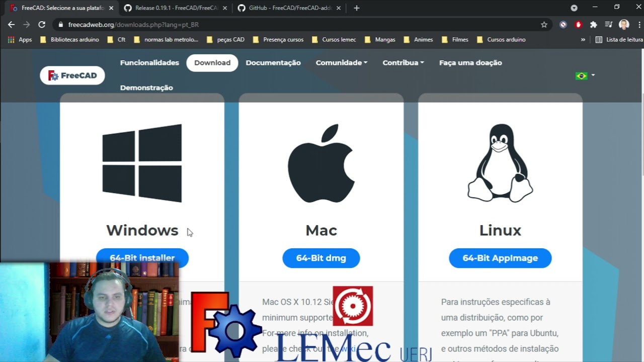Viewport: 644px width, 362px height.
Task: Open the Brazil flag language selector
Action: click(x=585, y=75)
